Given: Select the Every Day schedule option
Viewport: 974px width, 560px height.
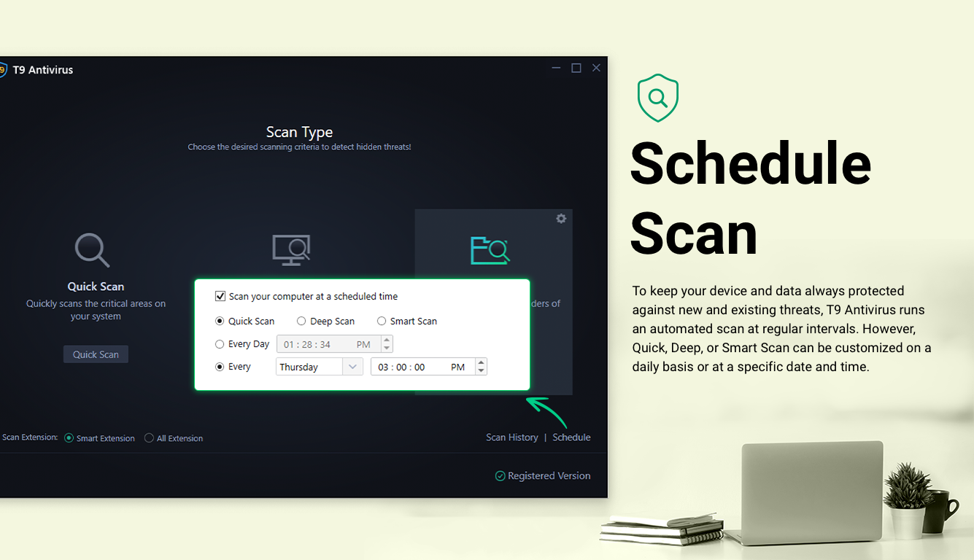Looking at the screenshot, I should 219,343.
